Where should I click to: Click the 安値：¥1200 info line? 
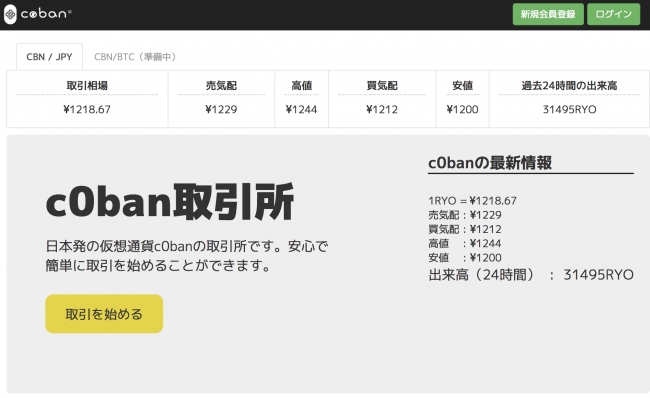pos(465,257)
